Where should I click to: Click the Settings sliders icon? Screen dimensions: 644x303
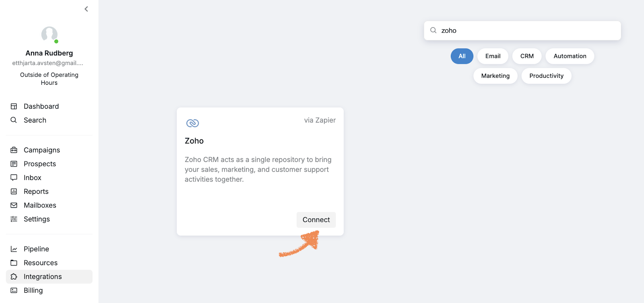click(14, 219)
